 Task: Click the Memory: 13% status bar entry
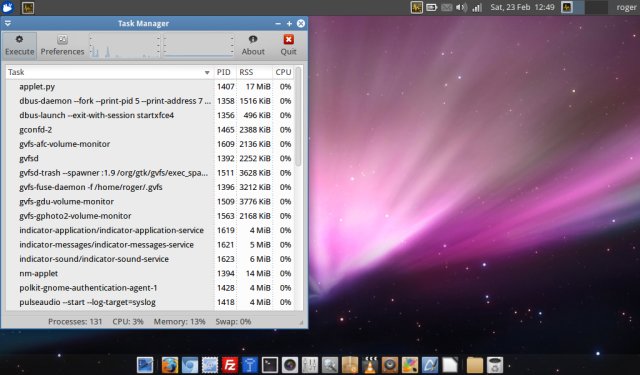[180, 322]
